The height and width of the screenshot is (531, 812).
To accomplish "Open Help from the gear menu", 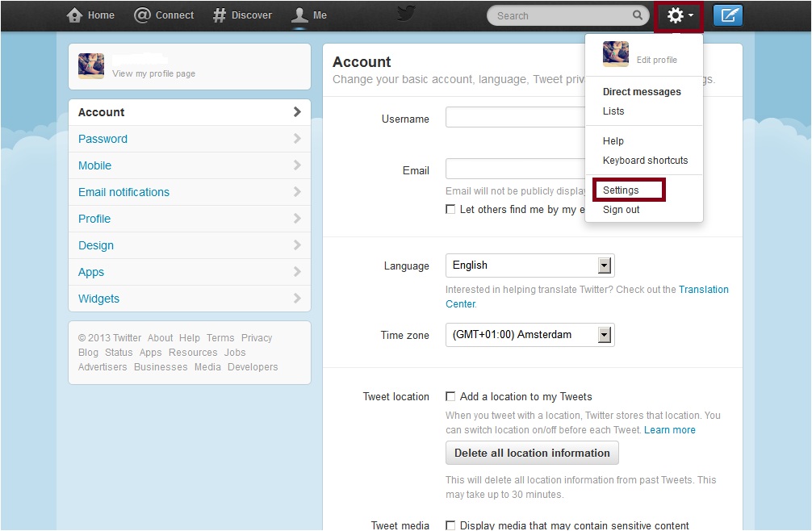I will (613, 140).
